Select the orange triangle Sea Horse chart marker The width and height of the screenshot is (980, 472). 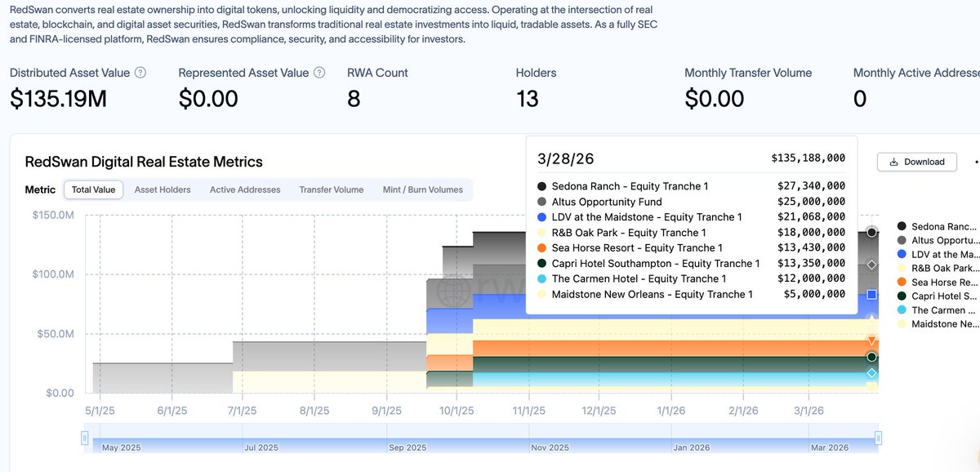tap(872, 341)
